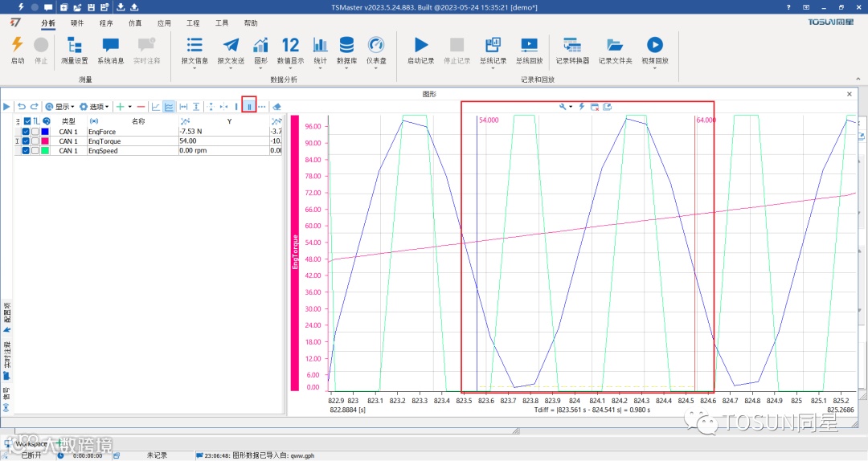Click the pink EngTorque color swatch
Screen dimensions: 868x461
click(45, 141)
